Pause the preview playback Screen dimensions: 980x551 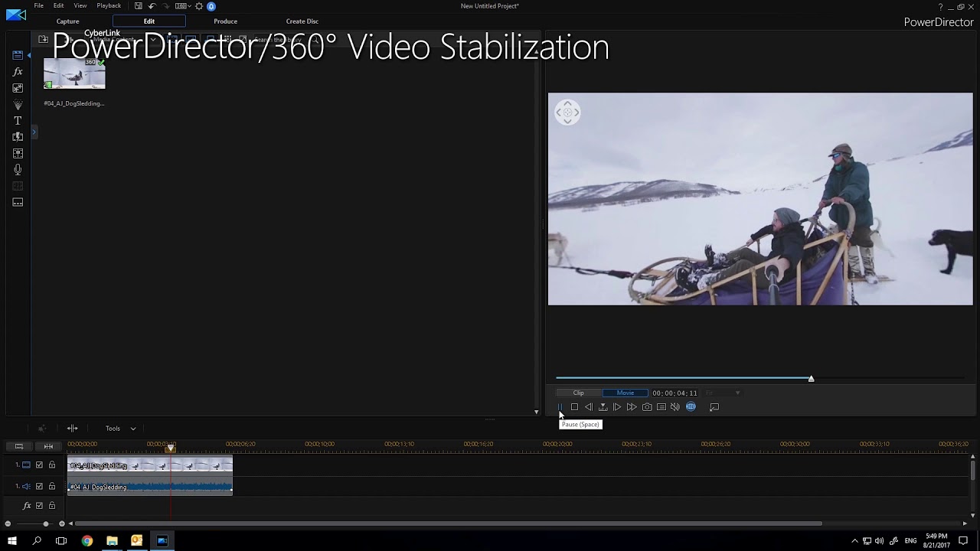click(x=560, y=407)
